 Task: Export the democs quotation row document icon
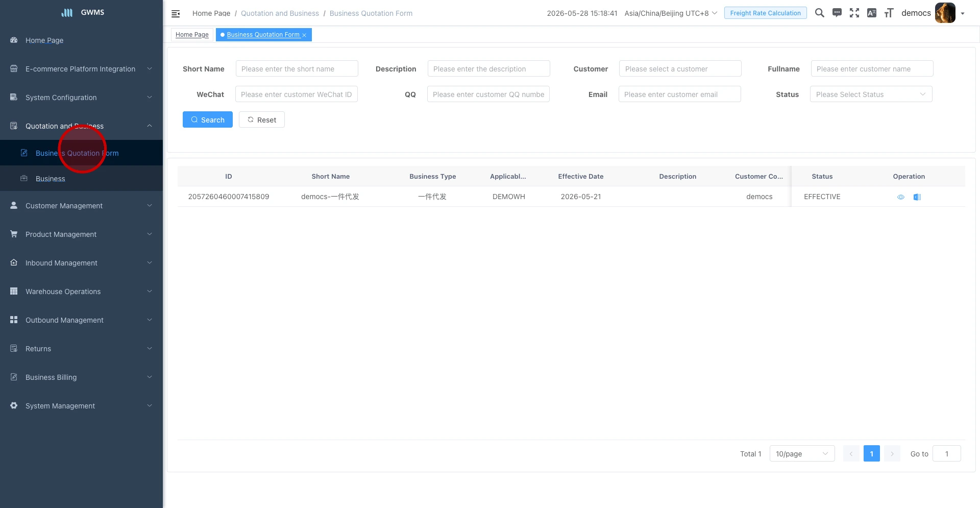917,197
